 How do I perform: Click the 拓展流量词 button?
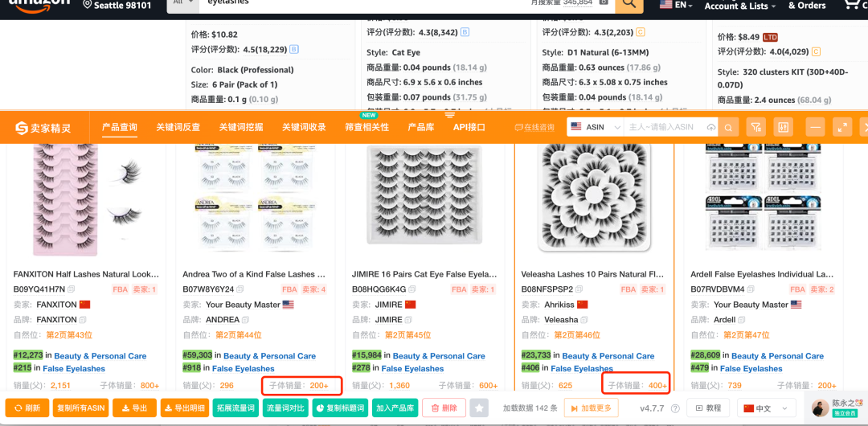(235, 408)
